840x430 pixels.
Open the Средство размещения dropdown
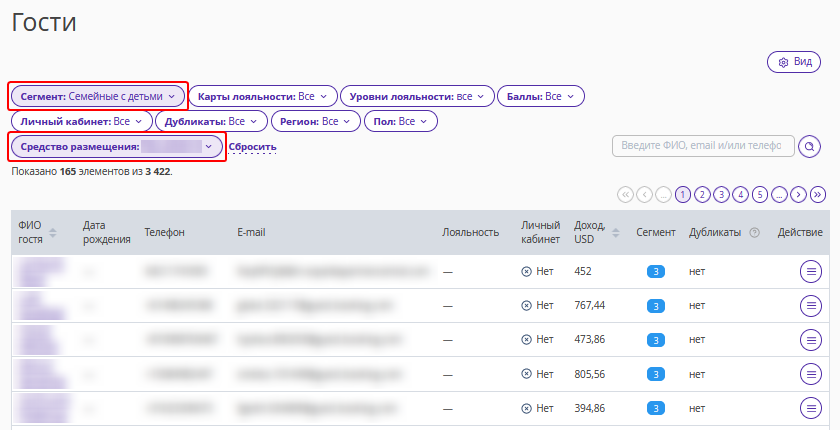[x=117, y=147]
